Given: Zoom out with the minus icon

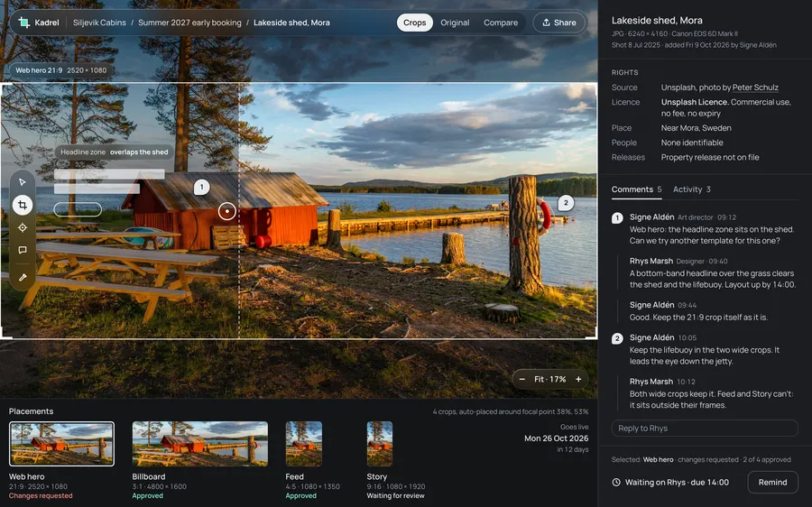Looking at the screenshot, I should point(522,379).
